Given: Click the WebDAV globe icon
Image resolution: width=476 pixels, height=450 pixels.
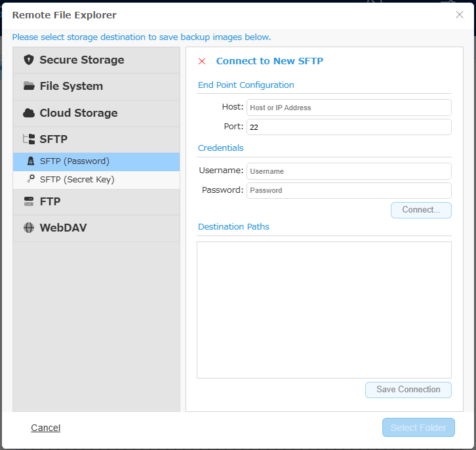Looking at the screenshot, I should click(x=29, y=228).
